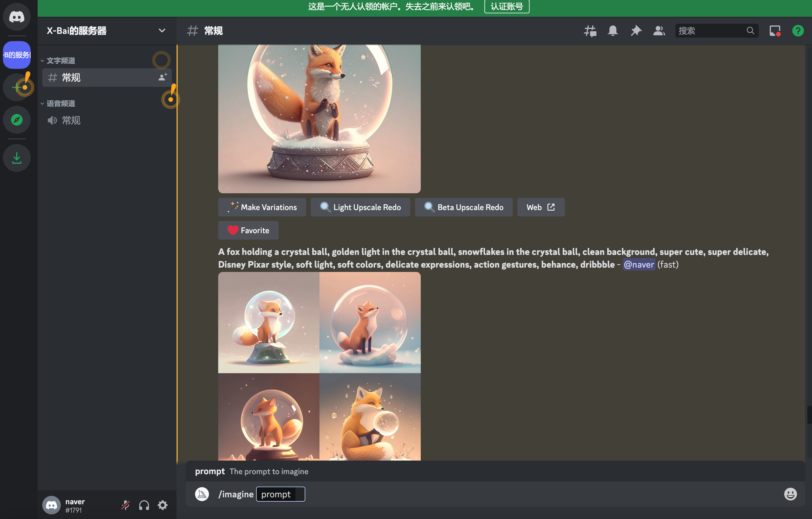Open Discord home direct messages icon
Screen dimensions: 812x519
[x=16, y=16]
